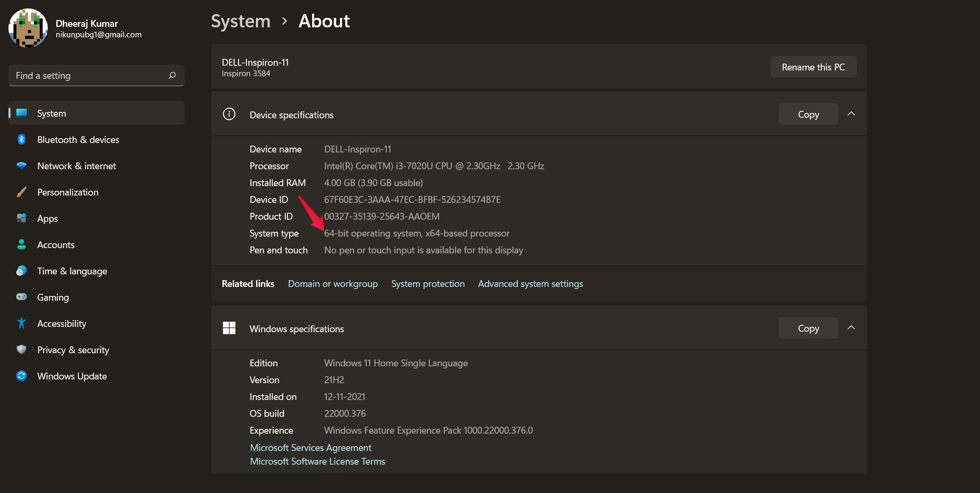980x493 pixels.
Task: Click the Accessibility figure icon
Action: 22,323
